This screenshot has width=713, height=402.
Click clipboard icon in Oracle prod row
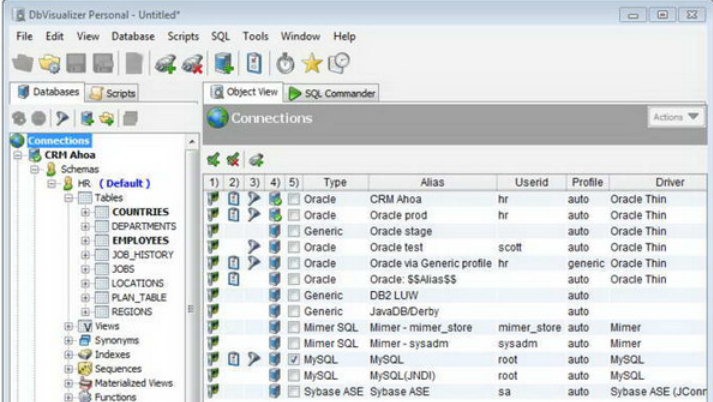[x=233, y=214]
